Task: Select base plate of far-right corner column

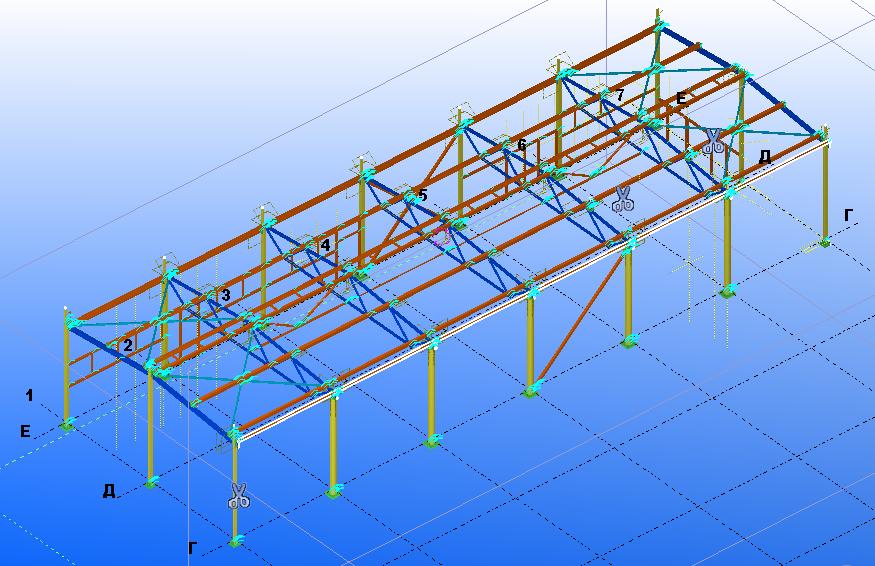Action: pyautogui.click(x=824, y=241)
